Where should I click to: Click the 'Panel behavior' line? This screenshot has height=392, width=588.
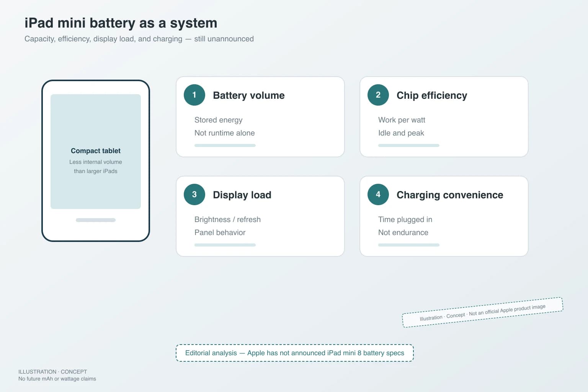click(x=220, y=232)
